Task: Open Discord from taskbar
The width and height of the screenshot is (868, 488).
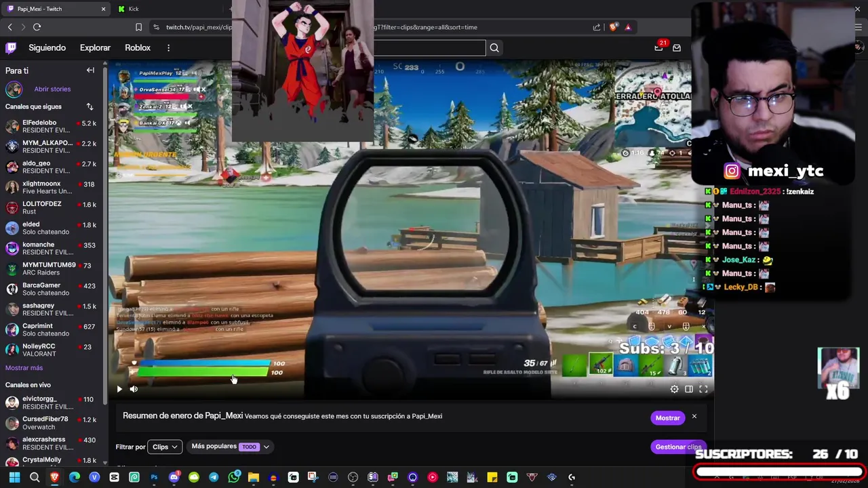Action: coord(174,477)
